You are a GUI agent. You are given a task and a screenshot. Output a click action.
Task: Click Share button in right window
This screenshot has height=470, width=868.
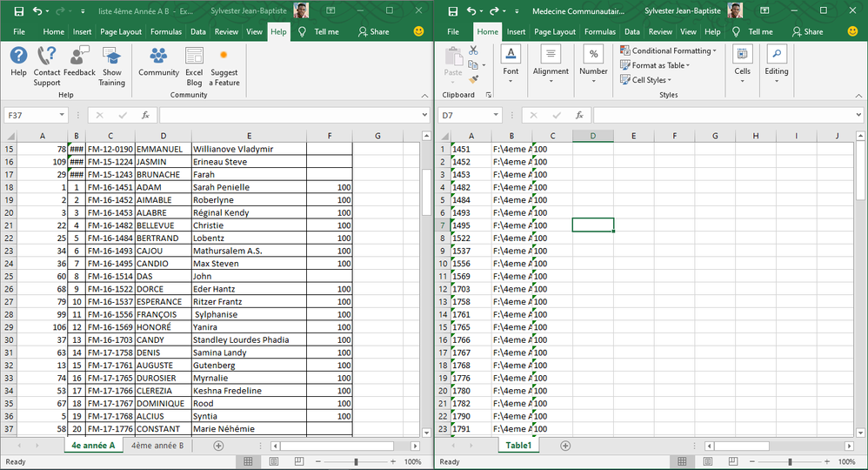pos(808,31)
